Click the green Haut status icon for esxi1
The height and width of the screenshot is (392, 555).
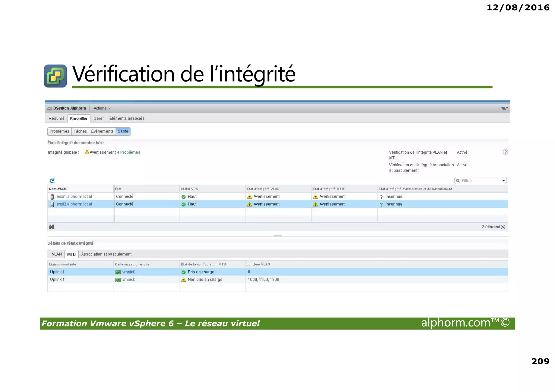pos(183,197)
